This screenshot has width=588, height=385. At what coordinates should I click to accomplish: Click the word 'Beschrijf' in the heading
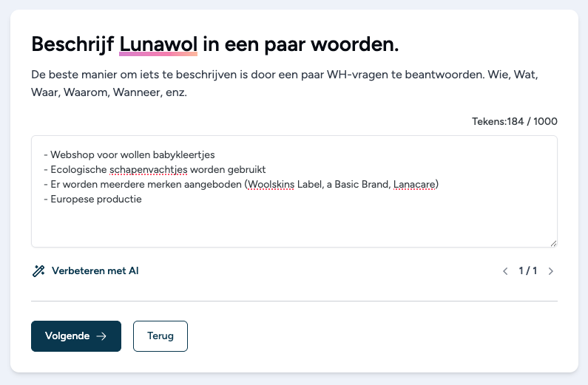[72, 44]
